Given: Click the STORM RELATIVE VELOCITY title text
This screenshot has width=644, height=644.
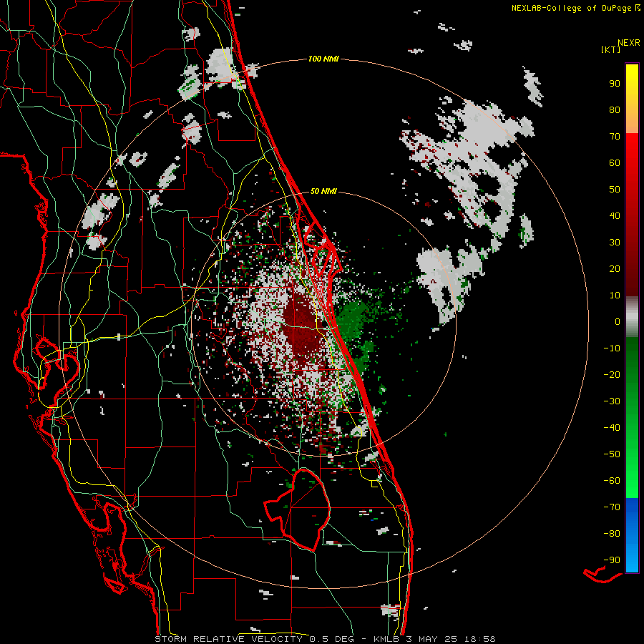Looking at the screenshot, I should pos(228,639).
